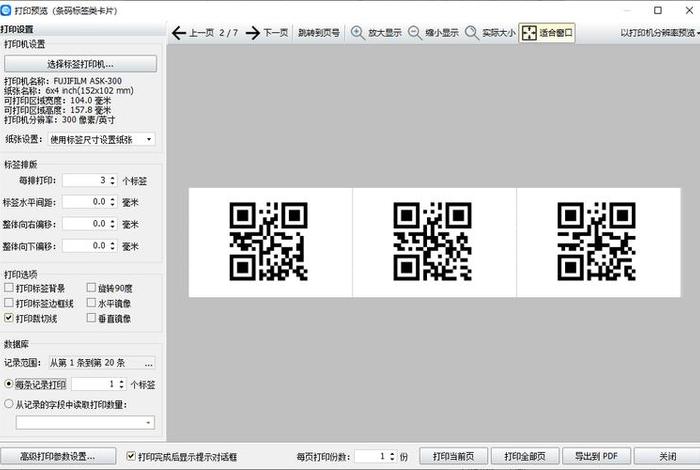Viewport: 700px width, 470px height.
Task: Maximize the 打印预览 window
Action: click(x=658, y=10)
